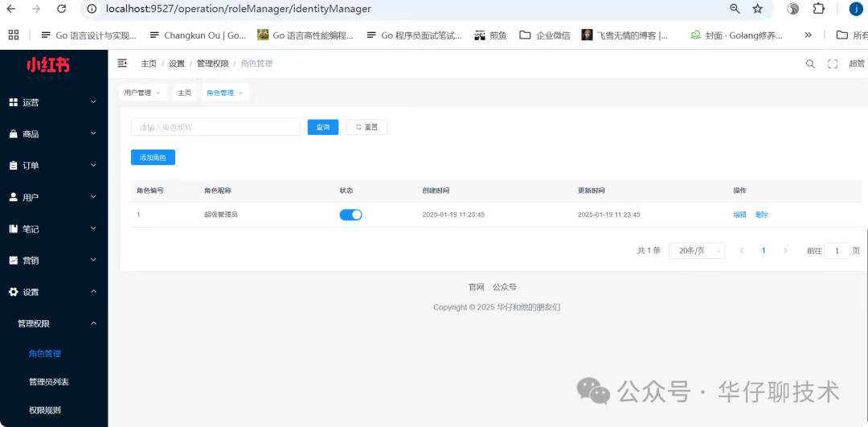The image size is (868, 427).
Task: Toggle fullscreen icon in the header
Action: [x=833, y=64]
